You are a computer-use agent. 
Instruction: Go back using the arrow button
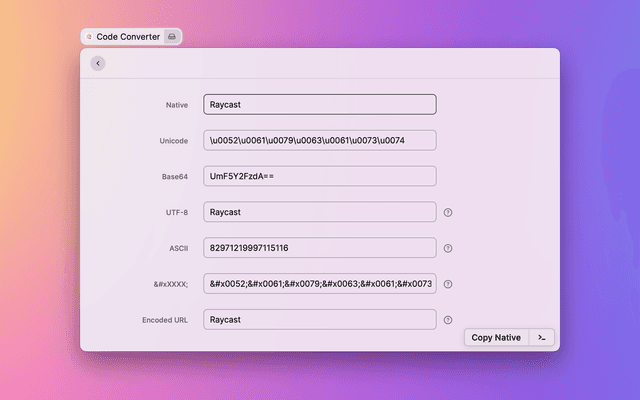tap(97, 63)
